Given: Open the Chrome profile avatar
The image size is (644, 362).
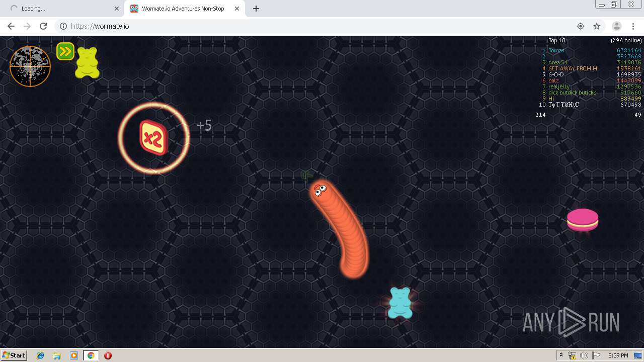Looking at the screenshot, I should point(616,26).
